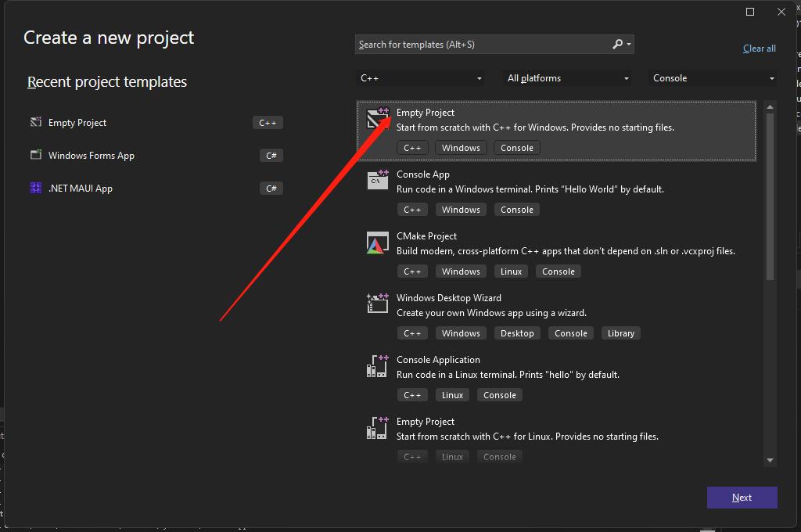Maximize the Create a new project dialog
This screenshot has height=532, width=801.
coord(750,12)
